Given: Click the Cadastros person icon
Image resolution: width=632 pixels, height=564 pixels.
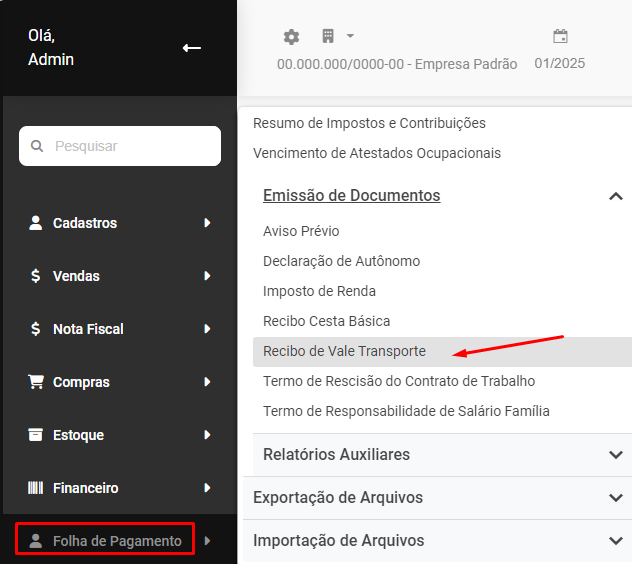Looking at the screenshot, I should tap(36, 223).
